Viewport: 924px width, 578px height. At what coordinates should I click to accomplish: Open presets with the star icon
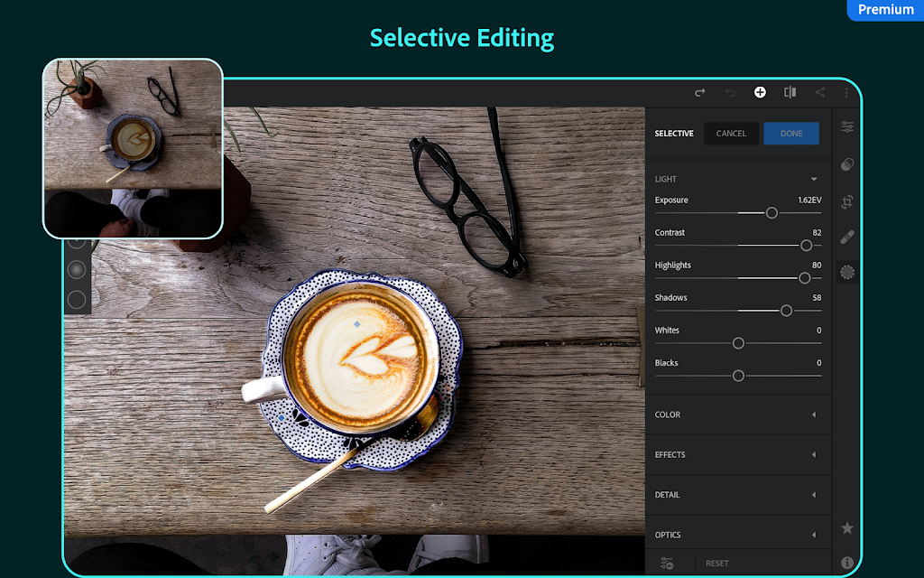[847, 527]
